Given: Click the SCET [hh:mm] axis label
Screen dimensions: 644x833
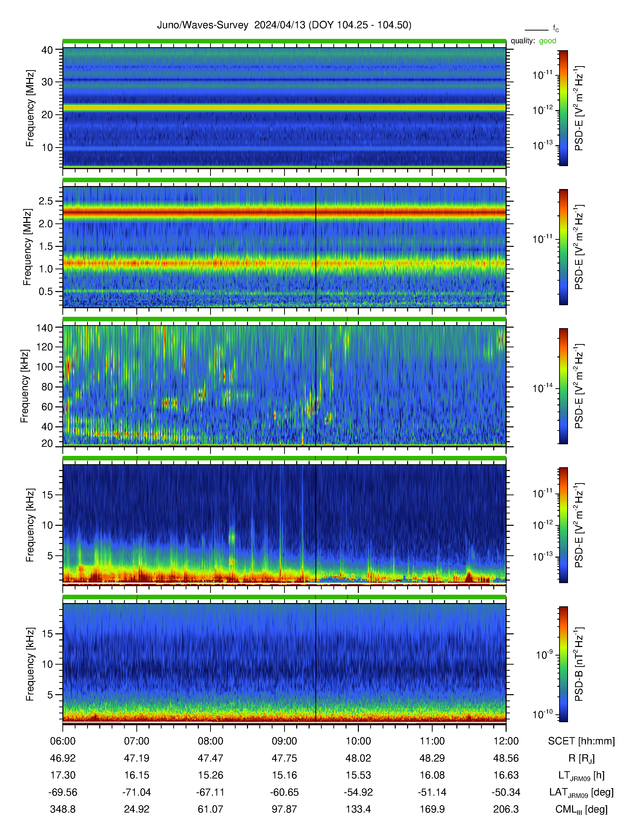Looking at the screenshot, I should coord(581,741).
